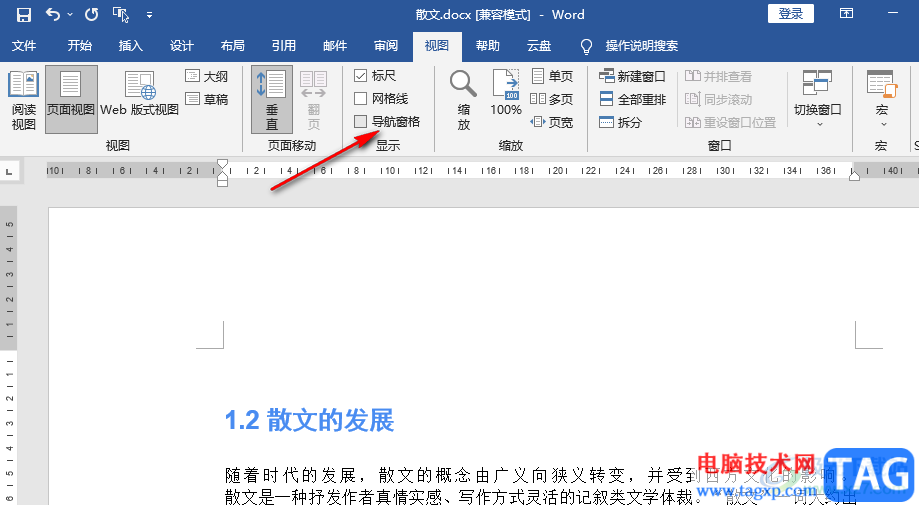
Task: Open the 帮助 tab
Action: point(488,46)
